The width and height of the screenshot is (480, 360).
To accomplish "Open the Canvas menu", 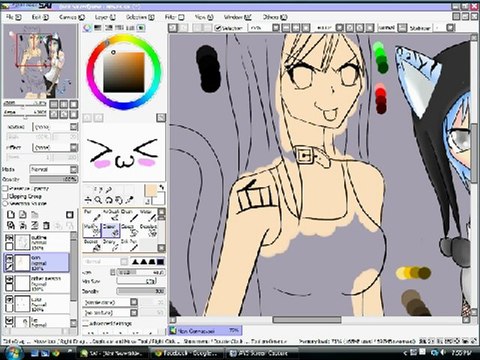I will (72, 17).
